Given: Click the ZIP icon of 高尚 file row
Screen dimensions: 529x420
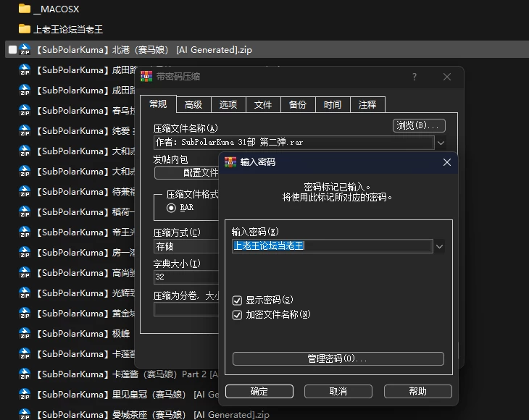Looking at the screenshot, I should click(x=25, y=272).
